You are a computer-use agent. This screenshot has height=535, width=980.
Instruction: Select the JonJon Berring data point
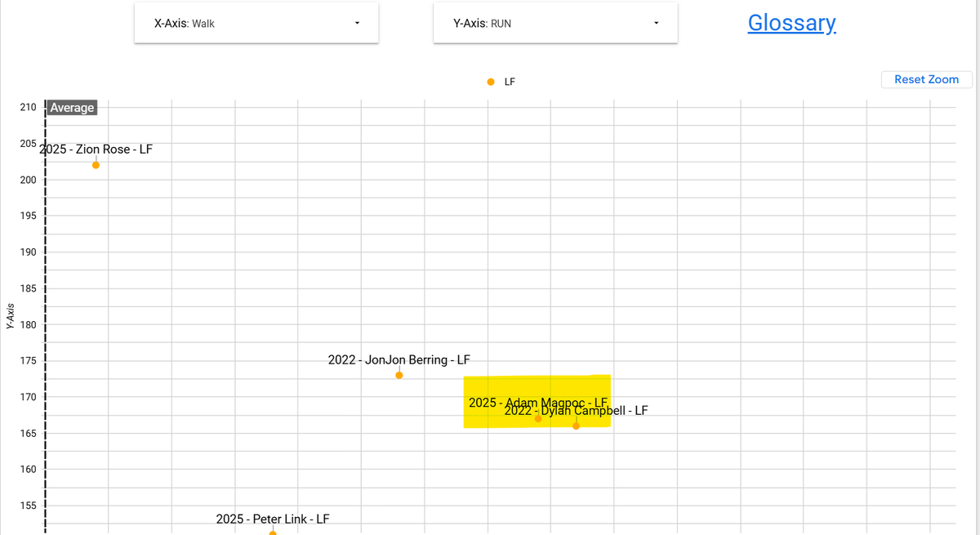(x=399, y=376)
